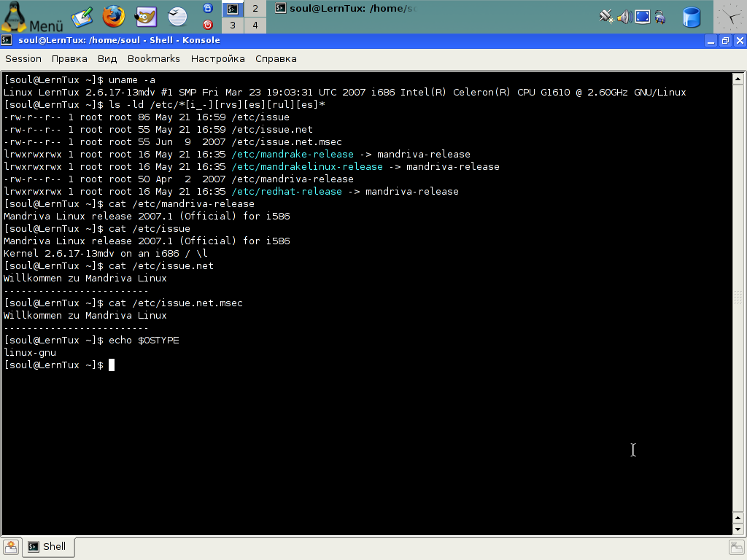Screen dimensions: 747x560
Task: Switch to virtual desktop 4 in pager
Action: tap(255, 26)
